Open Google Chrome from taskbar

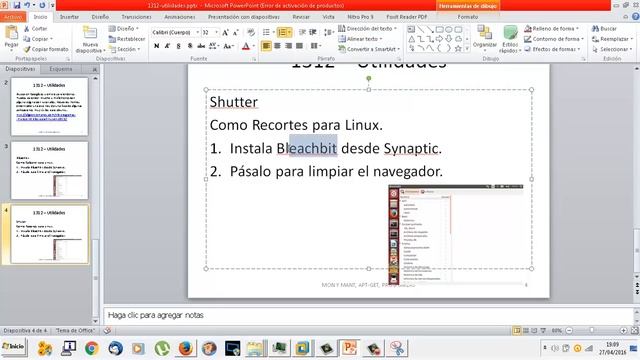coord(92,348)
